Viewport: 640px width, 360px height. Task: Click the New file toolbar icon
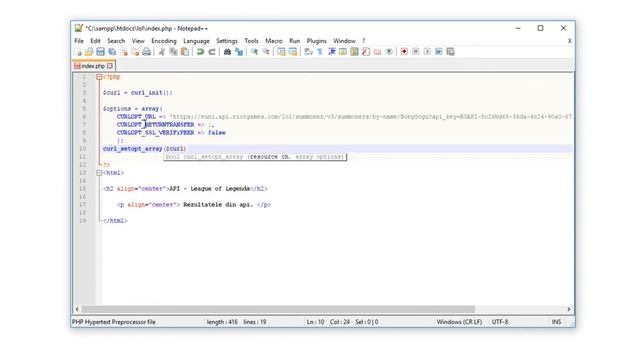tap(78, 52)
